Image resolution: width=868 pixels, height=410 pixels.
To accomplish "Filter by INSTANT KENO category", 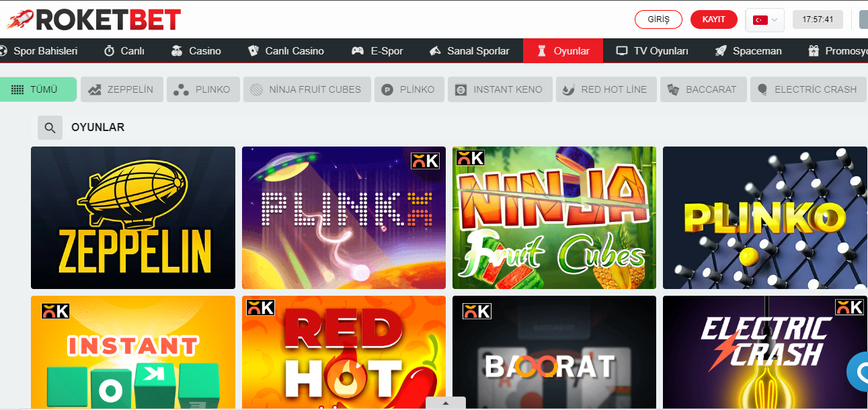I will (500, 89).
